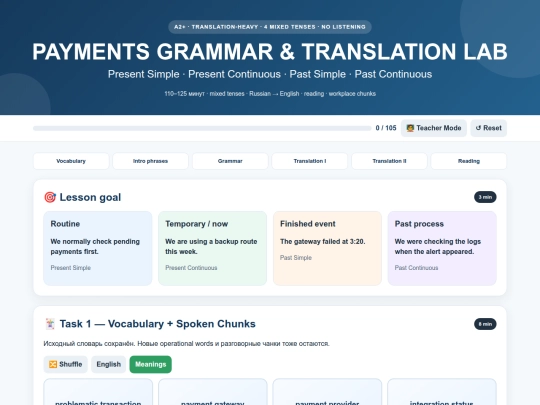Click the 3 min badge on Lesson goal
This screenshot has width=540, height=405.
pos(485,197)
